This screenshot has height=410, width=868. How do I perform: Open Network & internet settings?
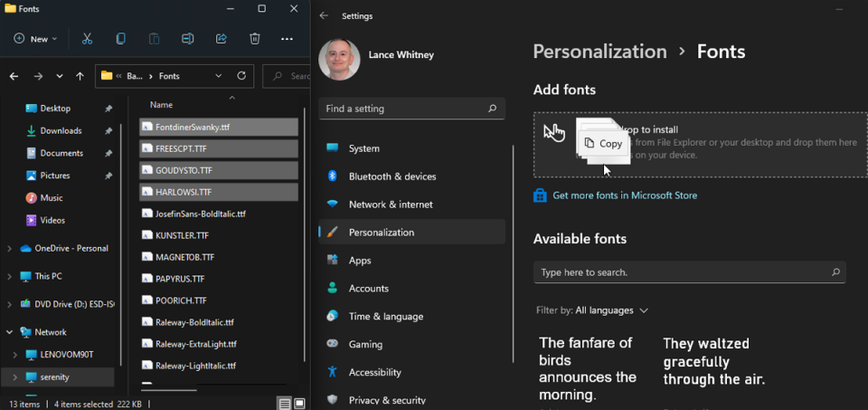tap(412, 205)
